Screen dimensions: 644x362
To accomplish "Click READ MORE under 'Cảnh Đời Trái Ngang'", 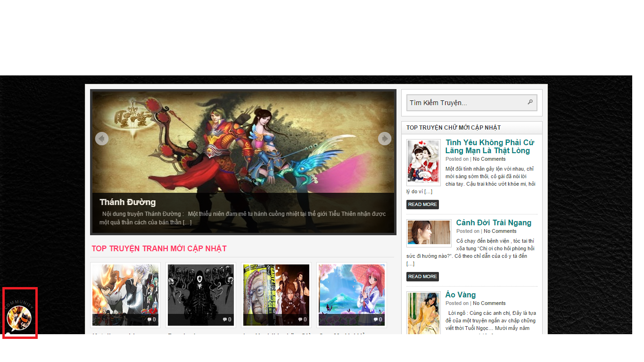I will pyautogui.click(x=422, y=277).
